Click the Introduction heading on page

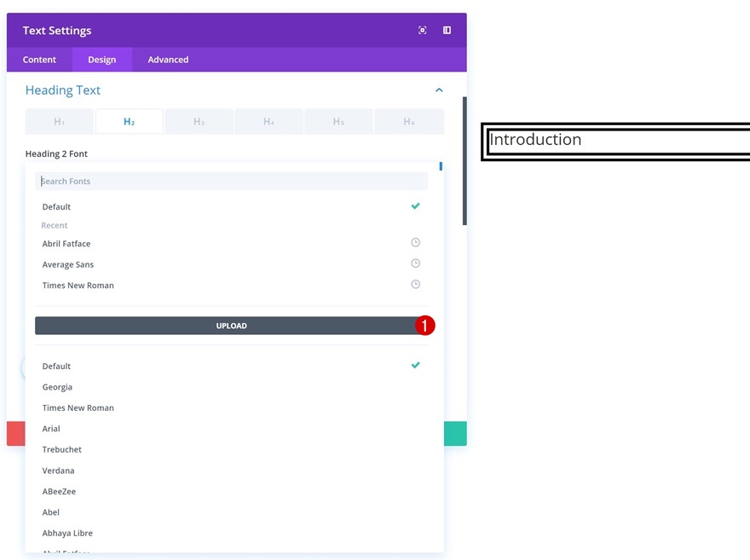coord(535,139)
